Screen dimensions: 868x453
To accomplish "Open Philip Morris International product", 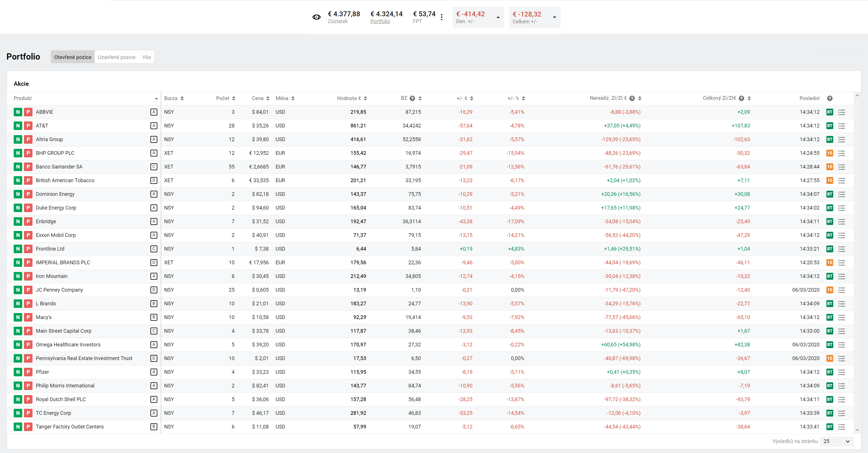I will click(65, 386).
